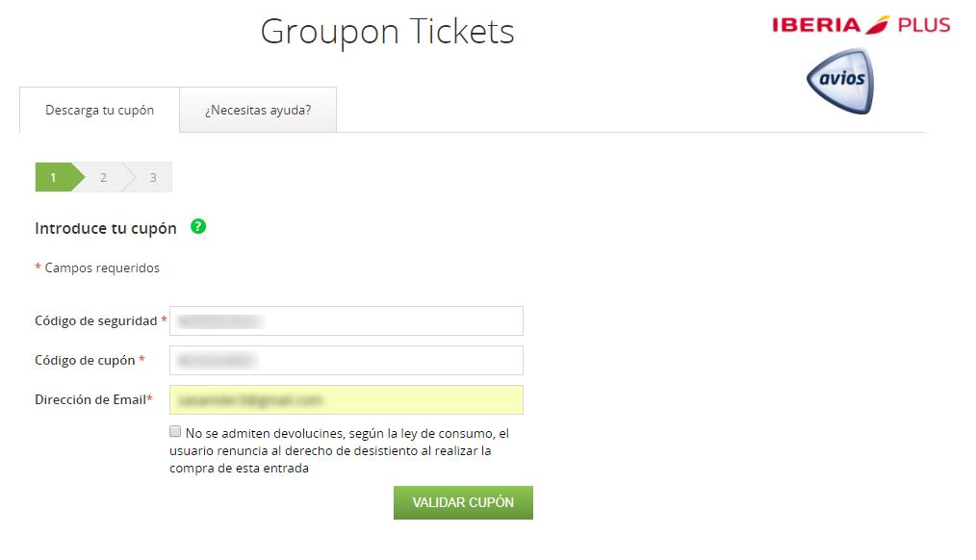Tick the no devoluciones consent checkbox
The height and width of the screenshot is (560, 976).
(x=175, y=432)
